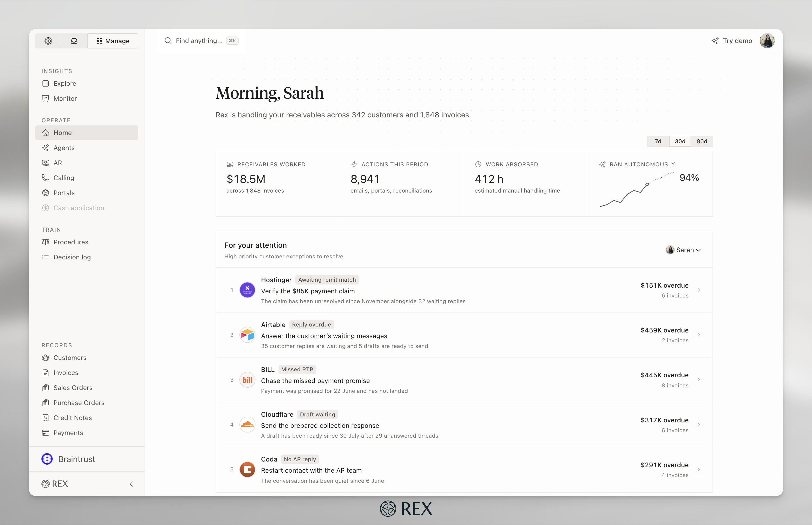Click the Find anything search field
This screenshot has width=812, height=525.
202,41
